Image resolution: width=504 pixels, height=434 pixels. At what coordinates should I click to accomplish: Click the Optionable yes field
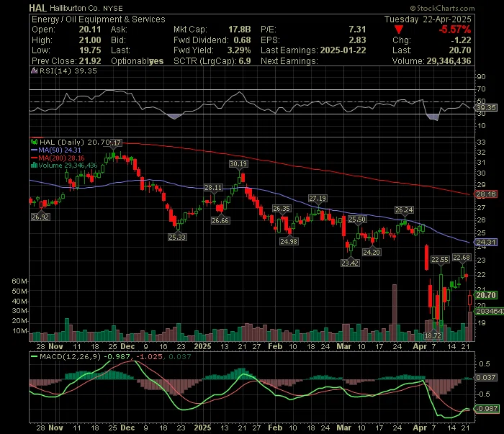pos(138,61)
